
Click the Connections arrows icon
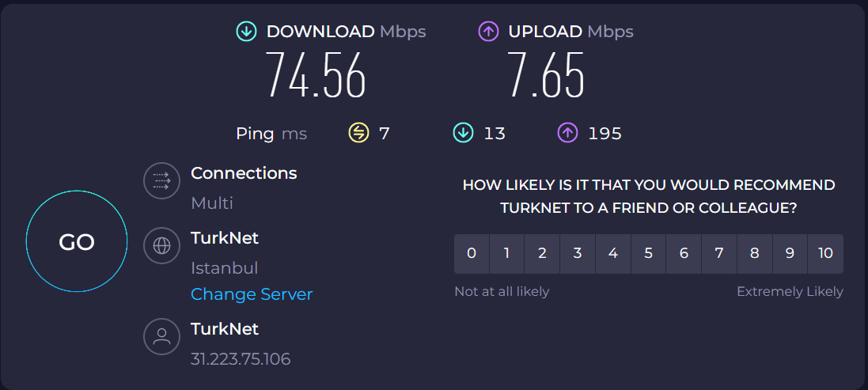click(x=161, y=180)
